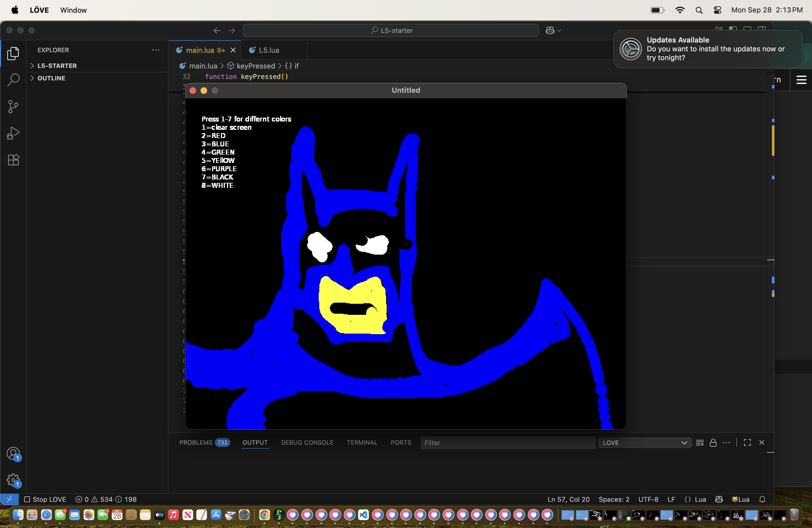Open the Search view icon
The width and height of the screenshot is (812, 528).
13,80
